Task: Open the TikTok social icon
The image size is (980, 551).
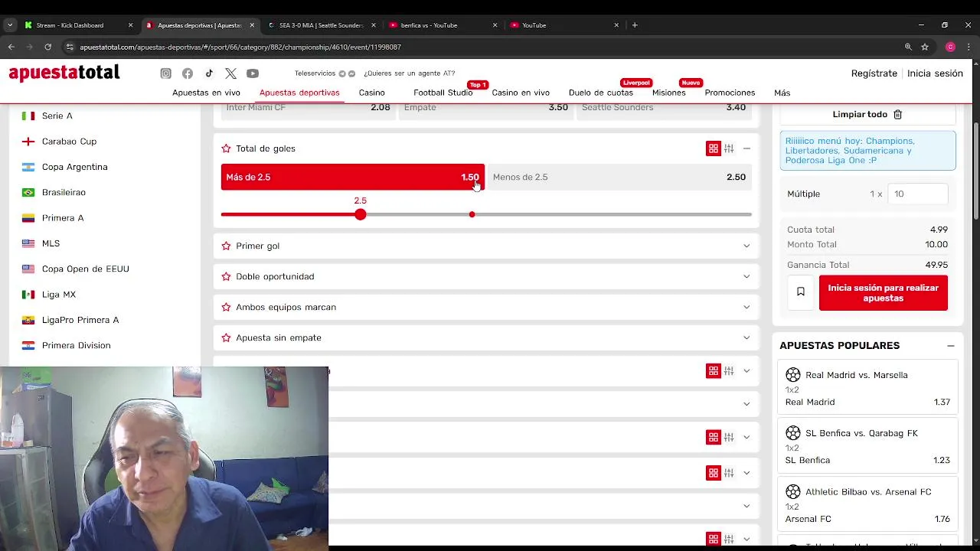Action: tap(209, 73)
